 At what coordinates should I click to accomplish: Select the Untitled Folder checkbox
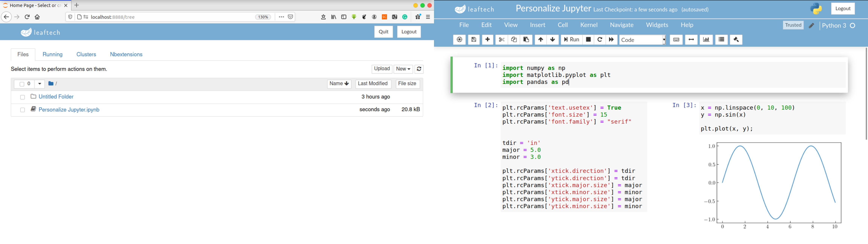coord(23,97)
